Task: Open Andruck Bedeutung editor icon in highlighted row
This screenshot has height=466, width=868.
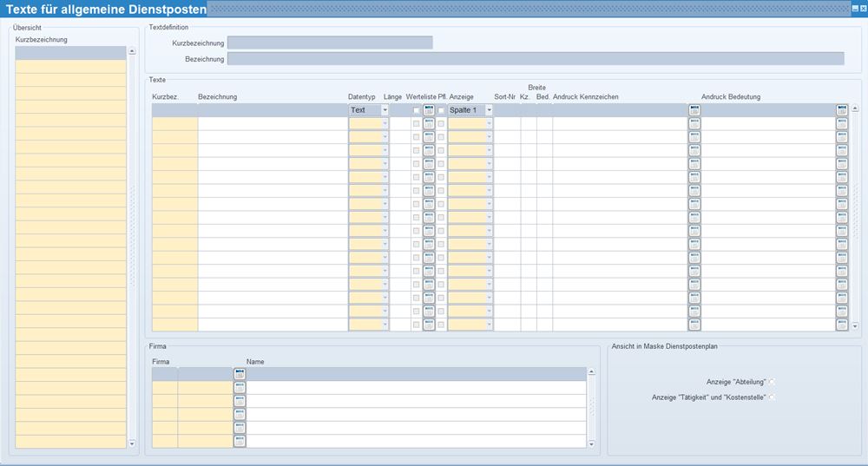Action: tap(842, 110)
